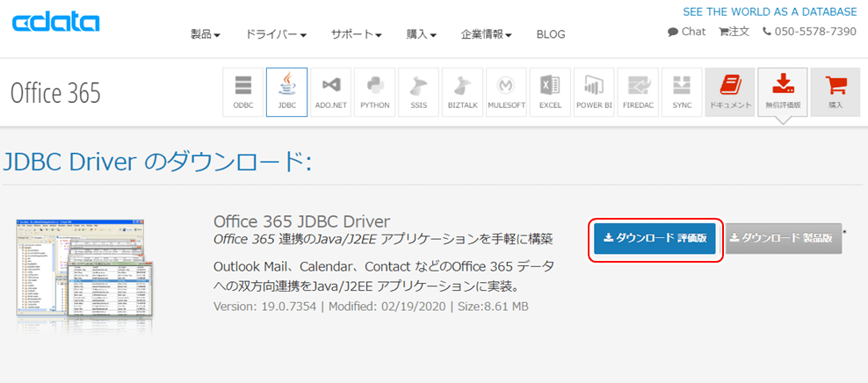868x383 pixels.
Task: Expand the 購入 navigation menu
Action: pyautogui.click(x=422, y=34)
